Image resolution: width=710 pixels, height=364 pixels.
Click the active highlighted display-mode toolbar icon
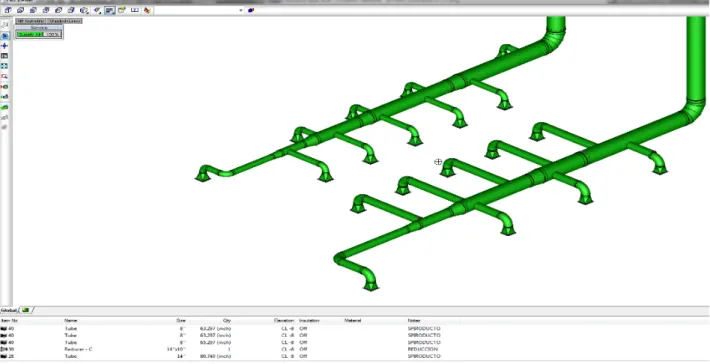(110, 10)
